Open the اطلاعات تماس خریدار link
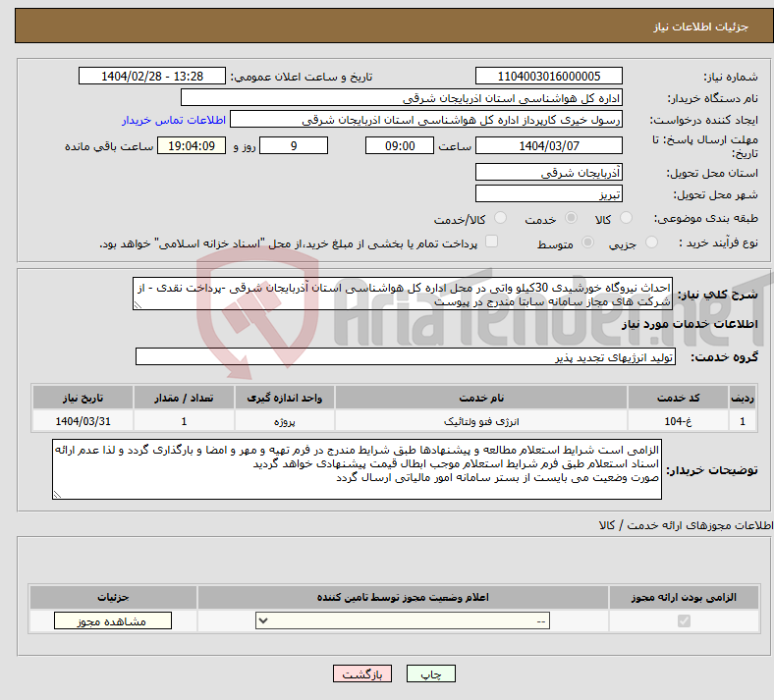This screenshot has width=774, height=700. coord(174,120)
